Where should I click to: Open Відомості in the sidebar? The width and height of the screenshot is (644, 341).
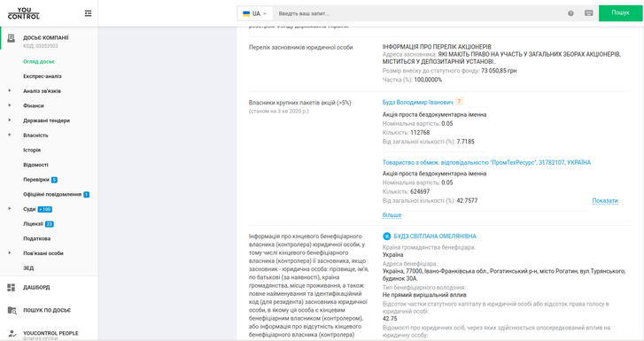pos(35,165)
